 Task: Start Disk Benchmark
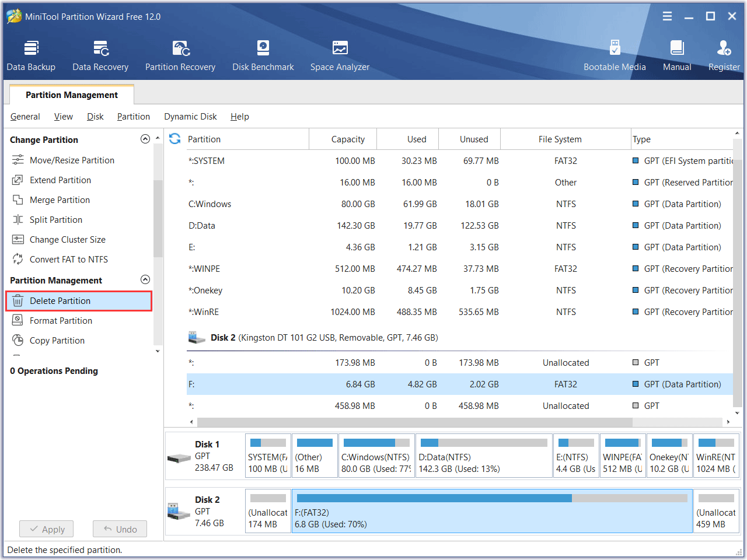coord(263,56)
